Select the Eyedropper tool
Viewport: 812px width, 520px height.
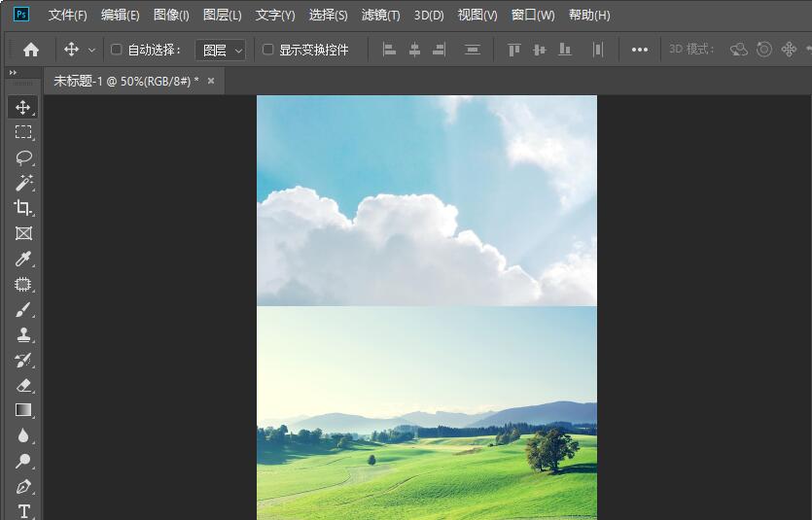click(22, 259)
